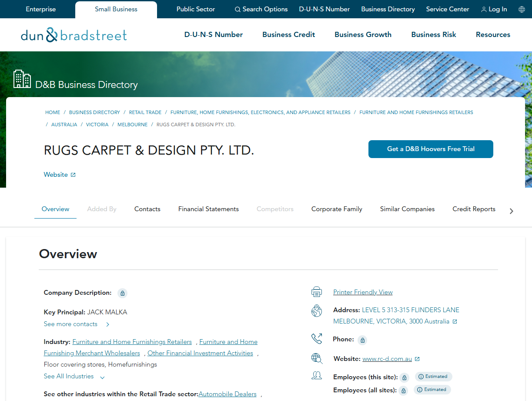The image size is (532, 401).
Task: Click the printer icon
Action: pos(316,292)
